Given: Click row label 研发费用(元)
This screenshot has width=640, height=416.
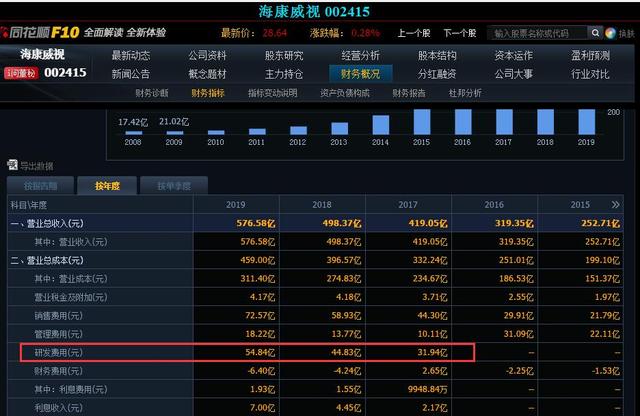Looking at the screenshot, I should 58,352.
